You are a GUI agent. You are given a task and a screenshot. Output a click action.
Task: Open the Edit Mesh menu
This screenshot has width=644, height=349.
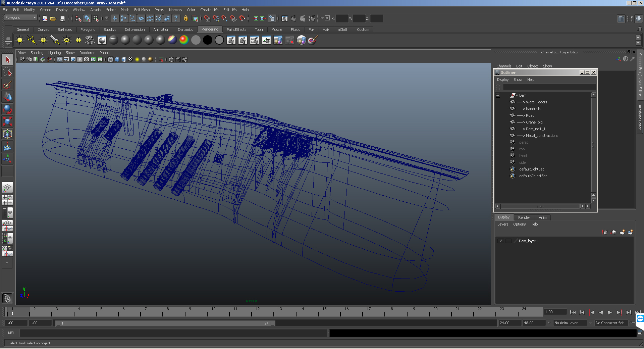tap(142, 10)
